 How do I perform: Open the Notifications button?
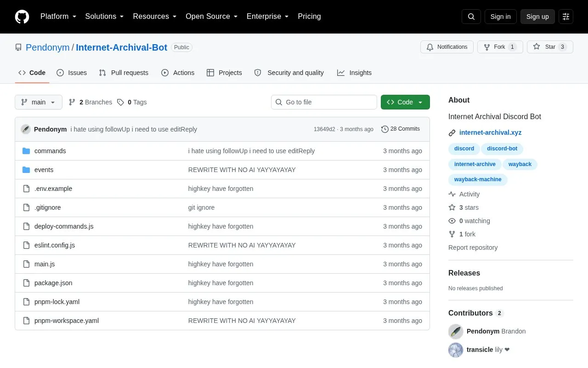pos(447,47)
